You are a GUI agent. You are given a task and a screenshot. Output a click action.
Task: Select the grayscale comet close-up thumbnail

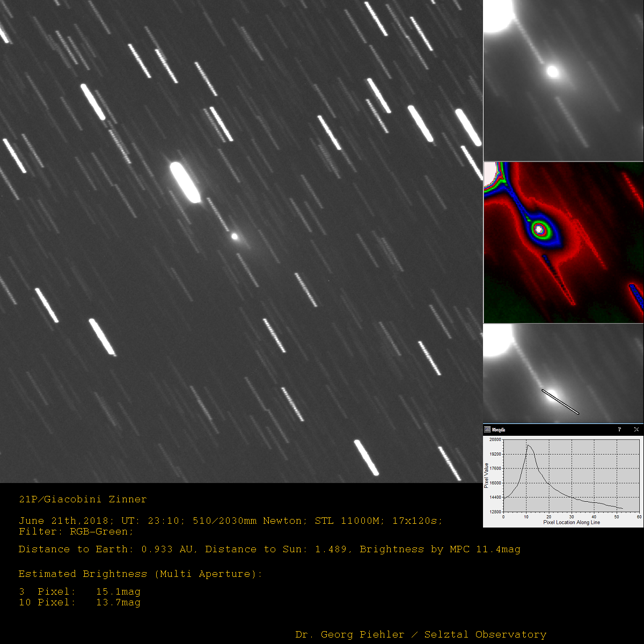tap(563, 80)
